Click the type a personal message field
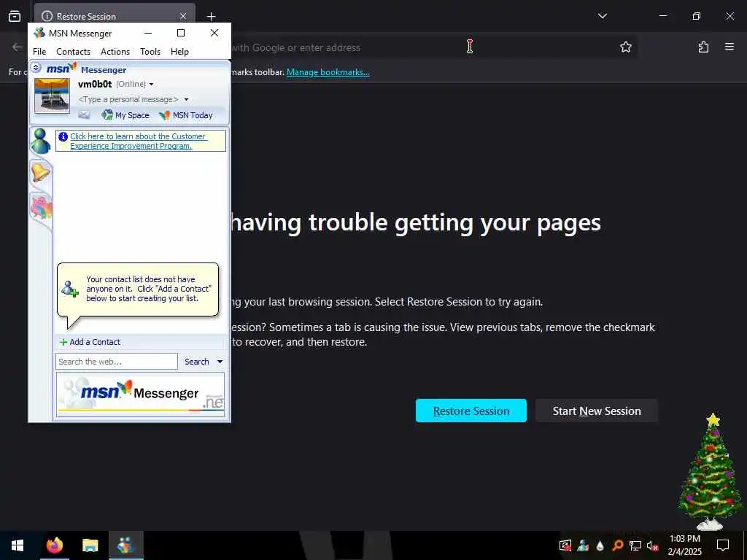This screenshot has height=560, width=747. [128, 99]
